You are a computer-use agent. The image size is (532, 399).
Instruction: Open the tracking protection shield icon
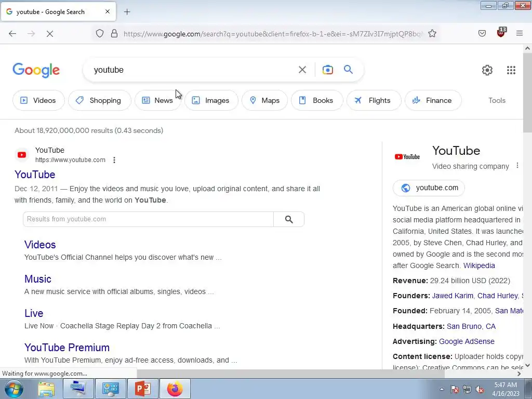99,33
